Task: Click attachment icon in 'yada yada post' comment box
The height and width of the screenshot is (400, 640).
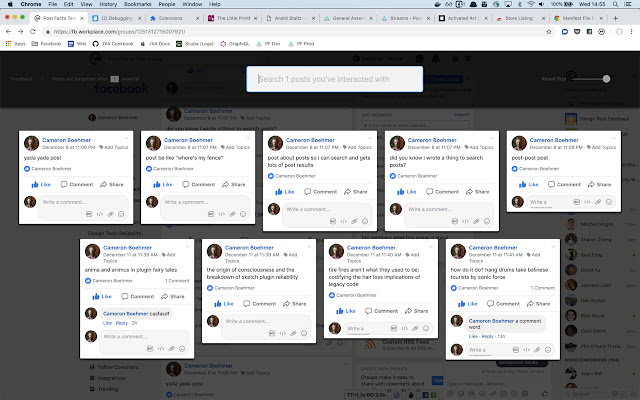Action: click(110, 214)
